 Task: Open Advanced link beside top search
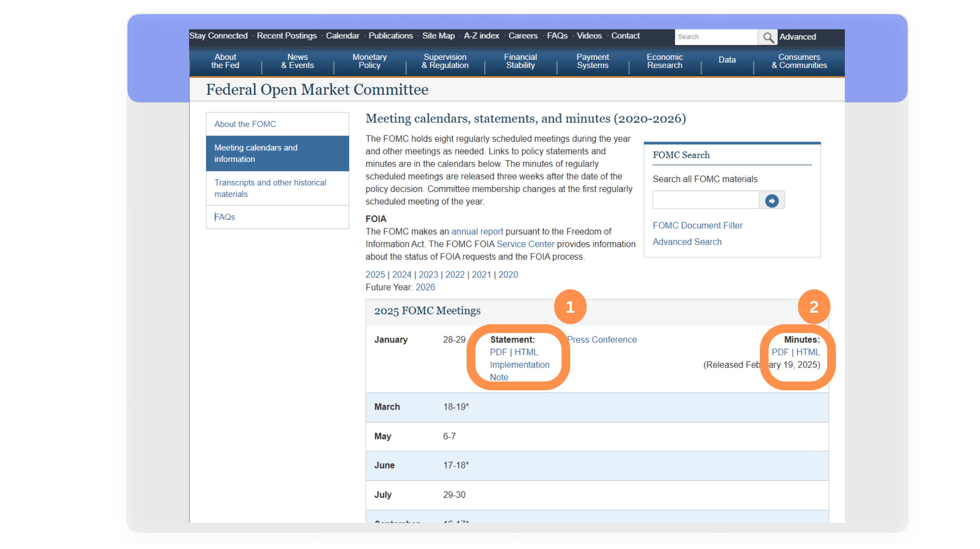tap(798, 37)
